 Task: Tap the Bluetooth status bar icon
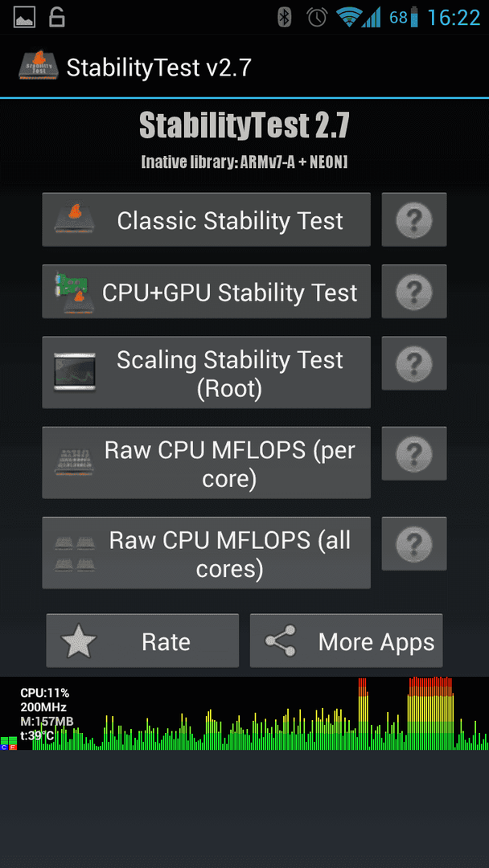[x=284, y=17]
